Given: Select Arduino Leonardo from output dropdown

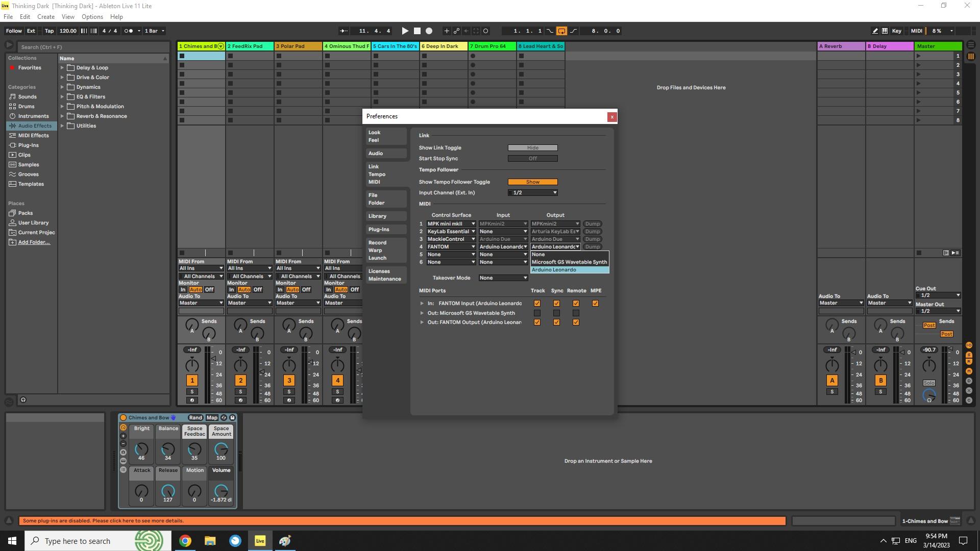Looking at the screenshot, I should tap(569, 269).
